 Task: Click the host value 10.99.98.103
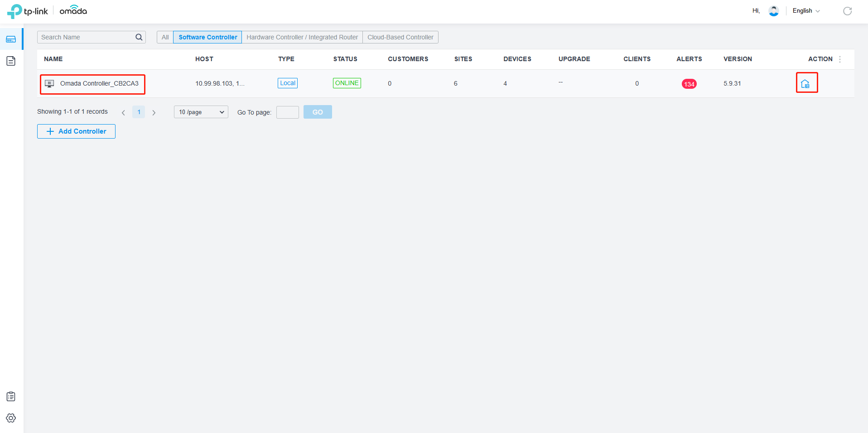tap(220, 84)
